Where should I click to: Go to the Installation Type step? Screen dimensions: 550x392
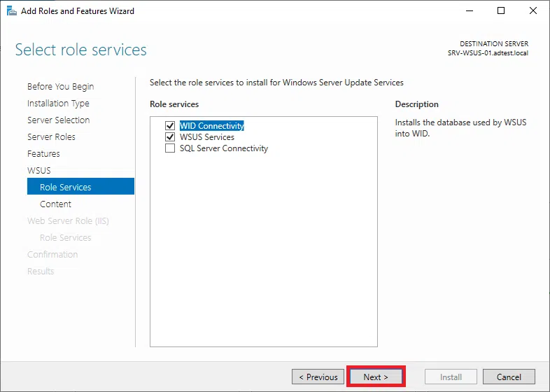pyautogui.click(x=58, y=104)
